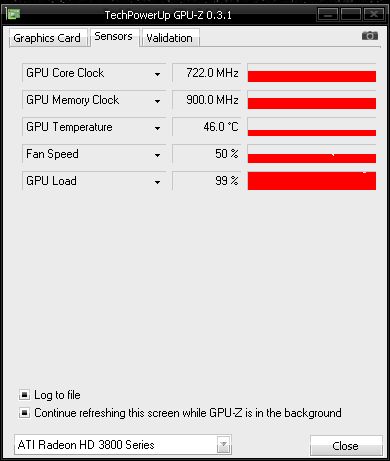This screenshot has width=390, height=461.
Task: Open the ATI Radeon HD 3800 Series selector
Action: [123, 445]
